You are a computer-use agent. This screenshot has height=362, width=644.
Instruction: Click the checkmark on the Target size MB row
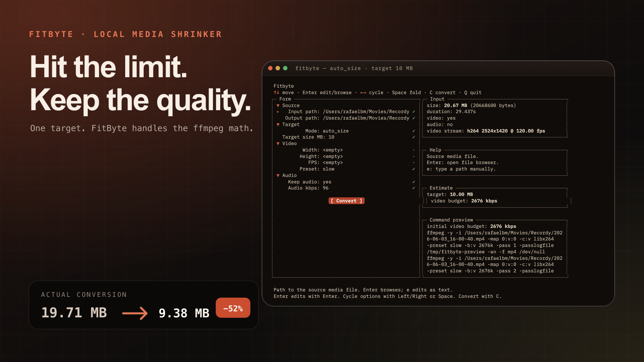[x=413, y=137]
